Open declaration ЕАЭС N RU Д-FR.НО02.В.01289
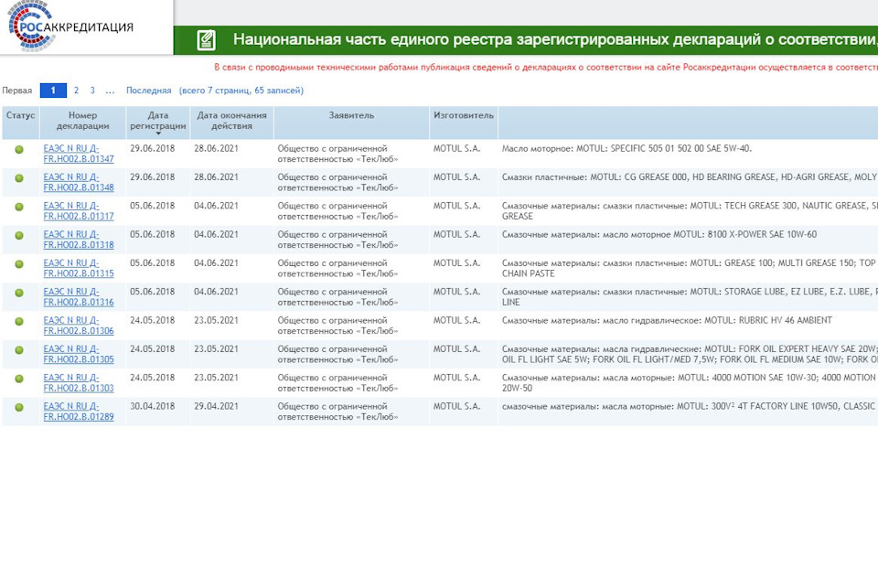 79,411
